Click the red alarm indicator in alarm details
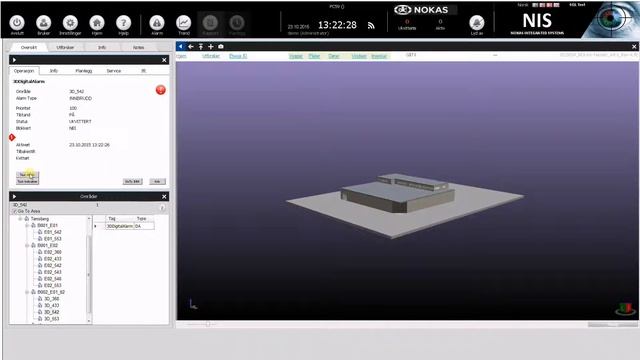 coord(161,90)
